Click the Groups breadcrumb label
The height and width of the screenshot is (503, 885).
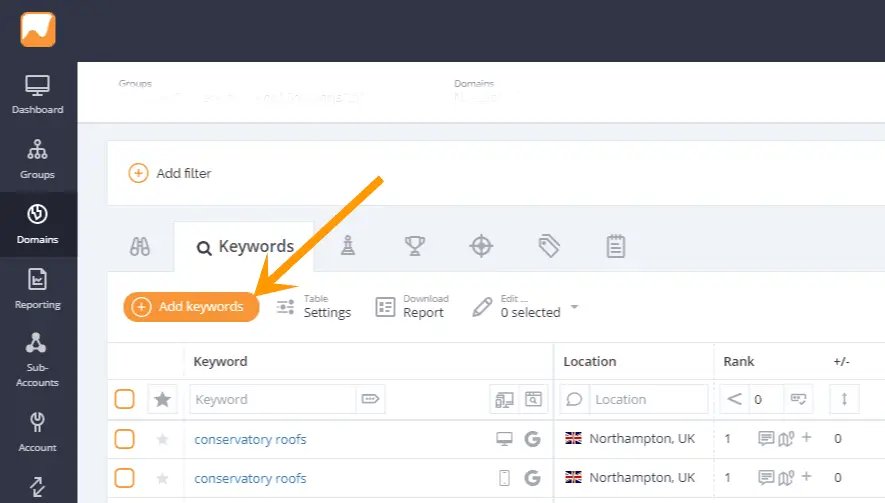(x=135, y=83)
